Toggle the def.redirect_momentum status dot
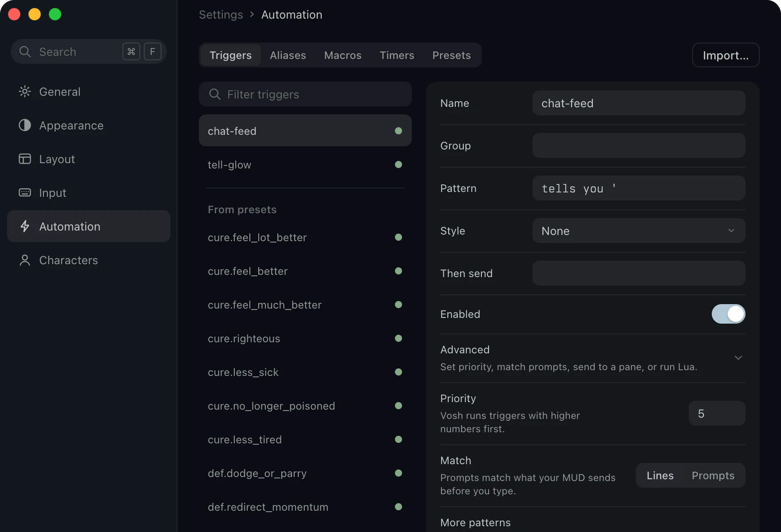781x532 pixels. click(398, 507)
